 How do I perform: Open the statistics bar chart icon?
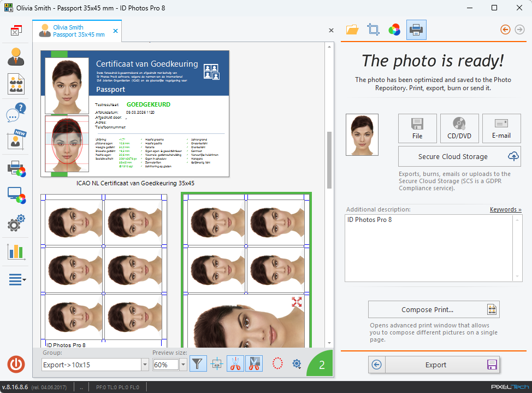click(16, 251)
